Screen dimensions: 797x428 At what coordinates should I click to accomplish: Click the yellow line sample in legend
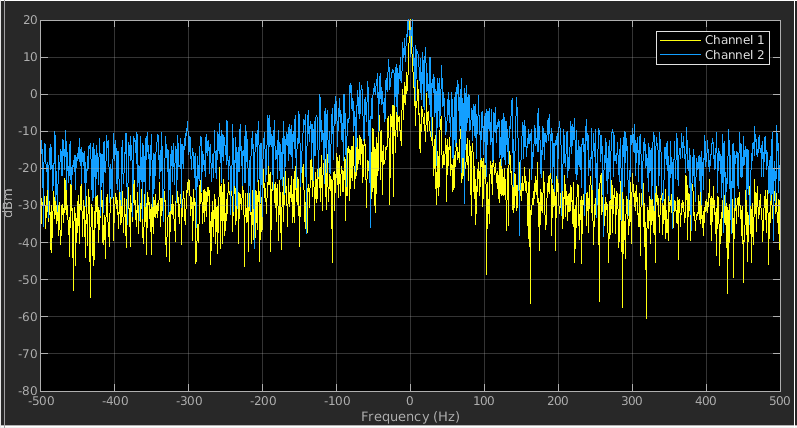[680, 40]
